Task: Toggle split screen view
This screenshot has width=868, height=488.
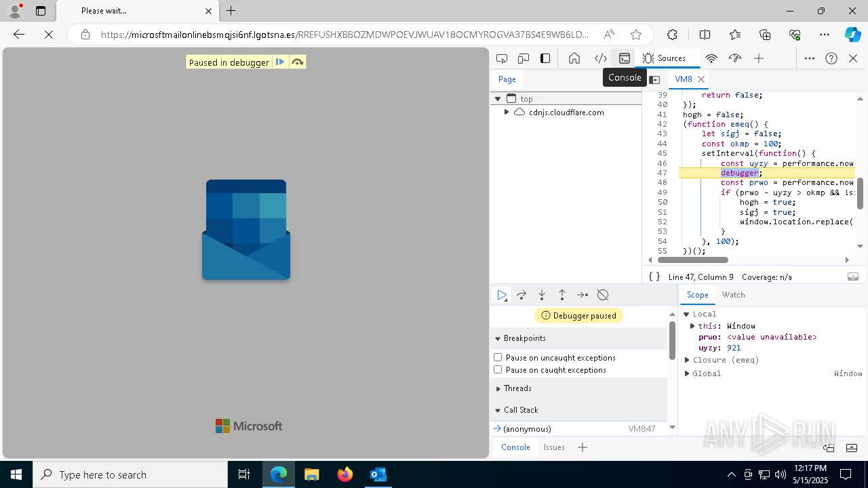Action: (705, 35)
